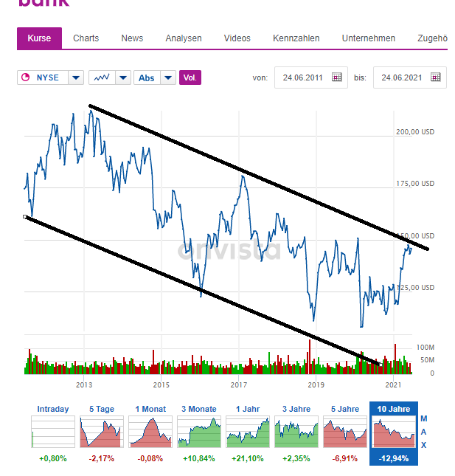
Task: Open calendar picker for the 'bis' date
Action: coord(435,77)
